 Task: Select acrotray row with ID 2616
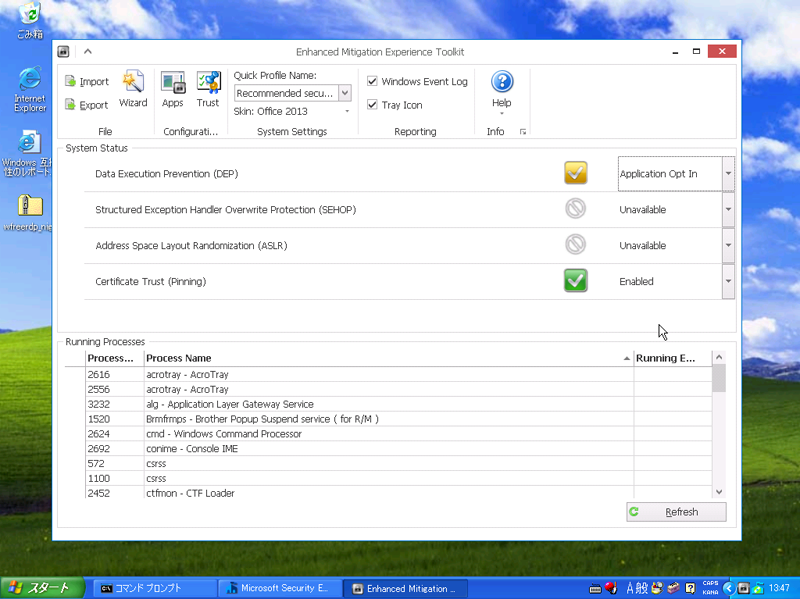click(399, 375)
